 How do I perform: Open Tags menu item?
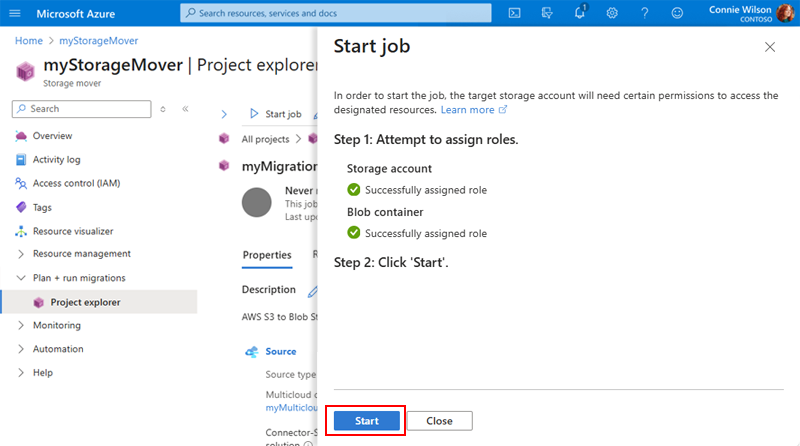pos(42,208)
